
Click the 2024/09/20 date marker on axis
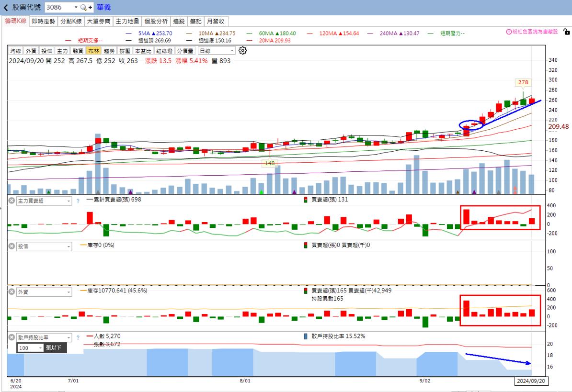pyautogui.click(x=531, y=381)
